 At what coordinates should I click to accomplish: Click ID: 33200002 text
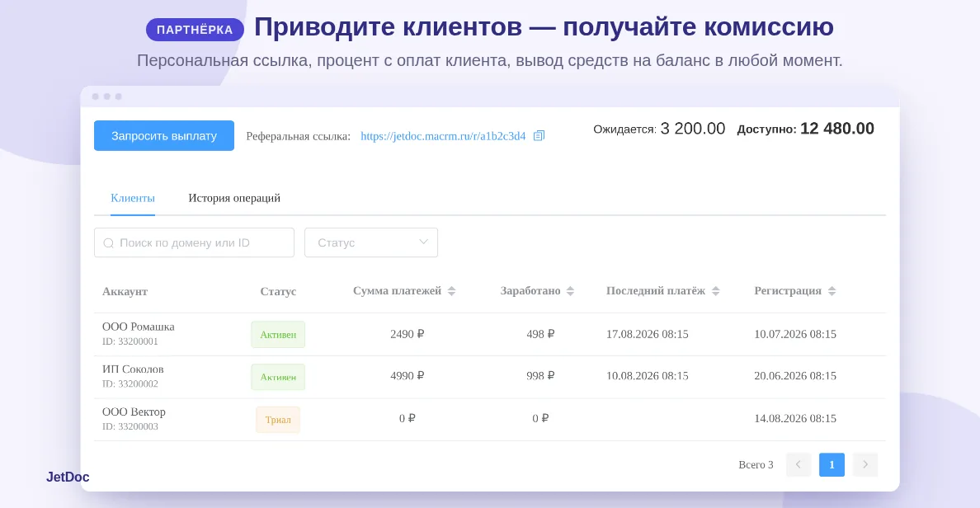click(130, 383)
